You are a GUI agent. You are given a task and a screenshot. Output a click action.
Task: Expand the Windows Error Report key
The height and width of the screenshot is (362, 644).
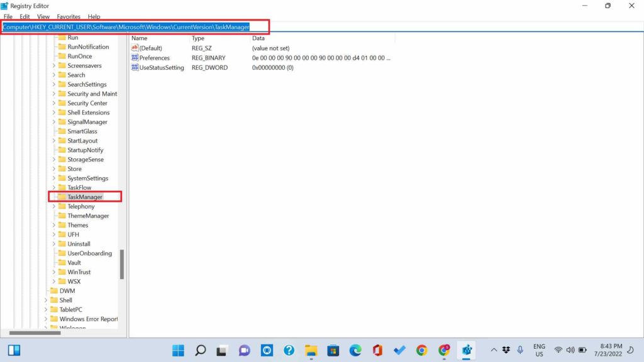[45, 319]
